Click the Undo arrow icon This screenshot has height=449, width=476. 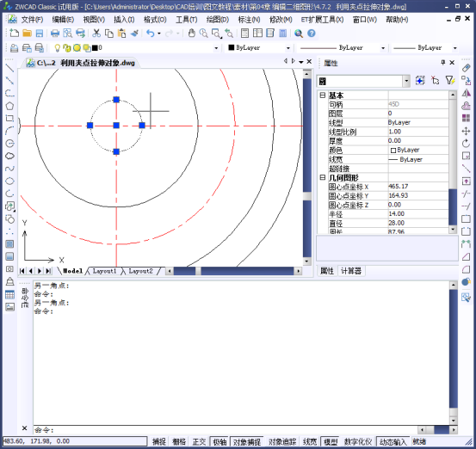click(151, 33)
